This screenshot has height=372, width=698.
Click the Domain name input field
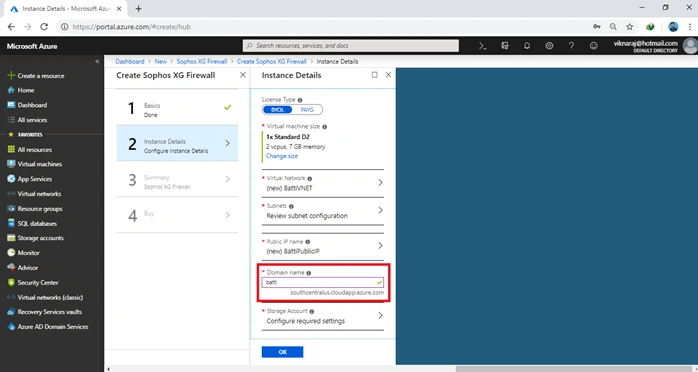click(x=323, y=283)
